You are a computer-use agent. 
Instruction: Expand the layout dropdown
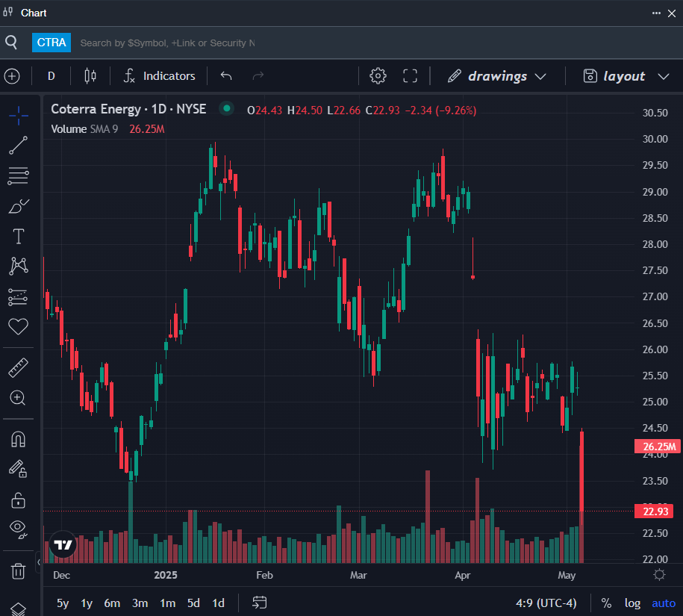[626, 76]
